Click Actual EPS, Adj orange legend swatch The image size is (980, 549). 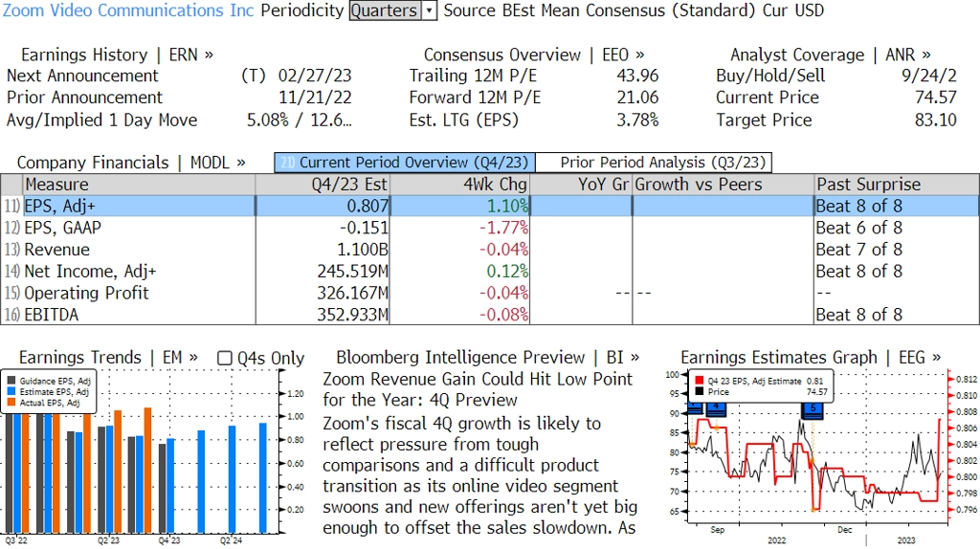coord(11,403)
